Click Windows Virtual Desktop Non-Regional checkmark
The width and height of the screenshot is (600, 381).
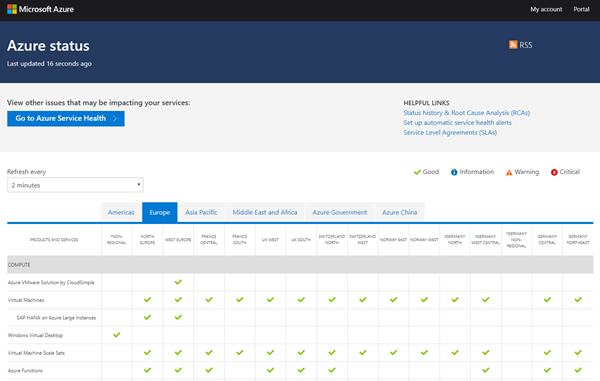coord(117,335)
